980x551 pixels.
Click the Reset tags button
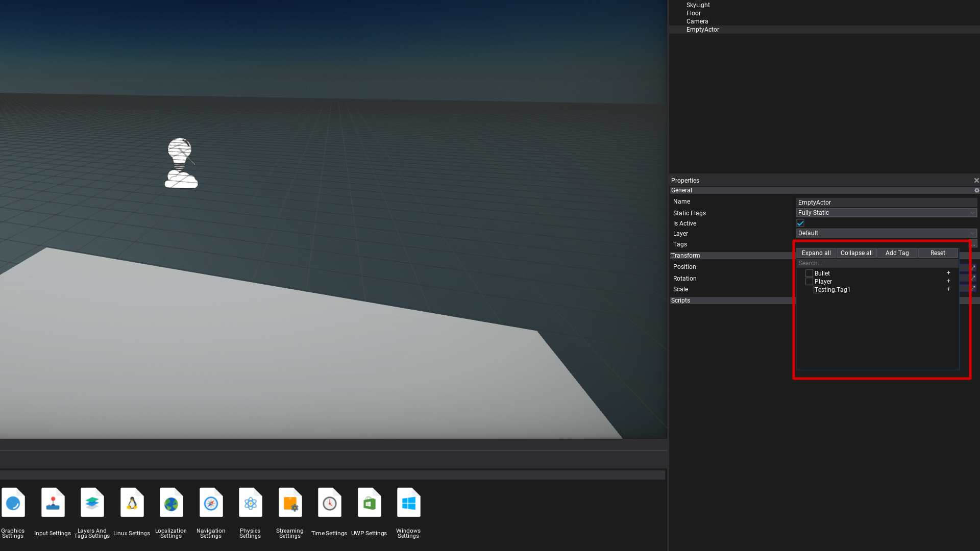click(938, 253)
